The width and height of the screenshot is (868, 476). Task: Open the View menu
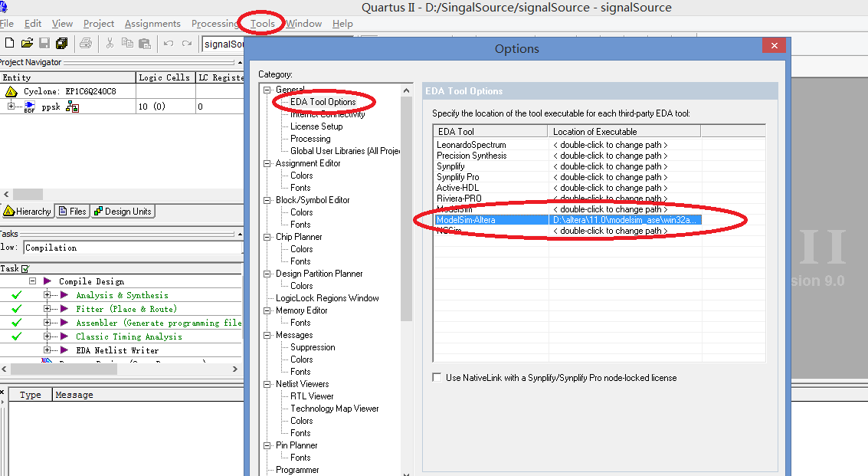pyautogui.click(x=62, y=23)
